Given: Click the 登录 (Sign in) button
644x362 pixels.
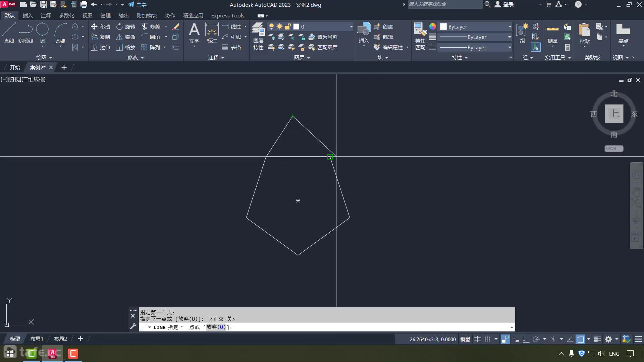Looking at the screenshot, I should [x=504, y=4].
